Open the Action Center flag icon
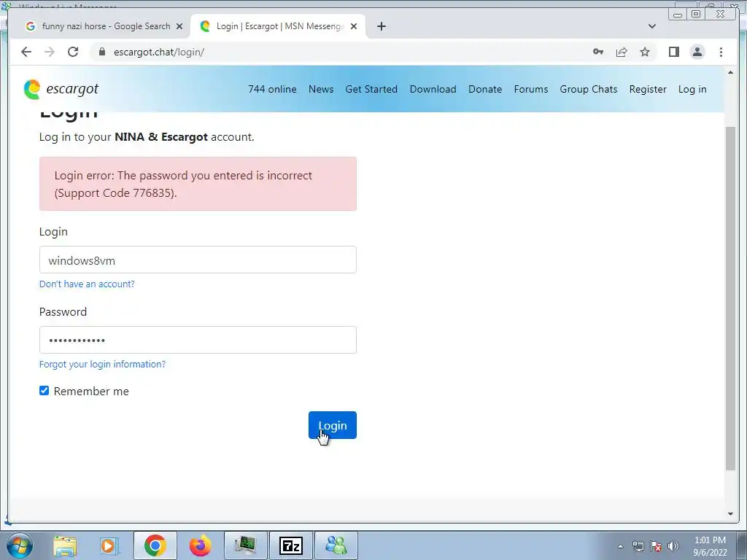 [656, 546]
